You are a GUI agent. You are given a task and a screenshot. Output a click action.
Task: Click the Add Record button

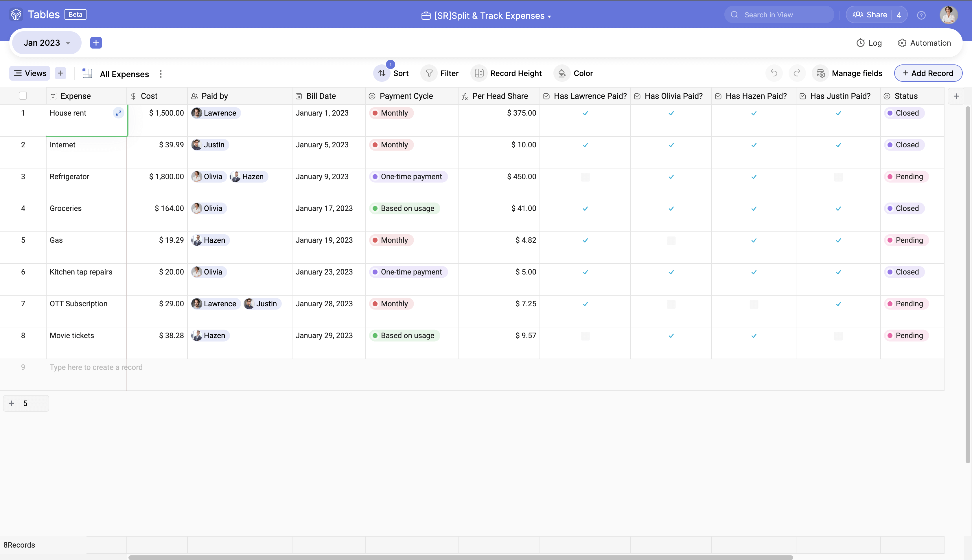click(928, 73)
